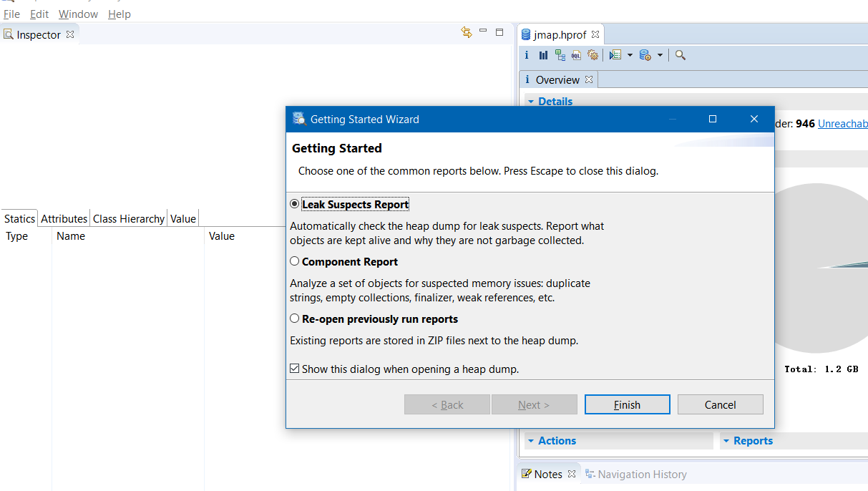Open the query browser dropdown arrow
Screen dimensions: 868x491
660,55
